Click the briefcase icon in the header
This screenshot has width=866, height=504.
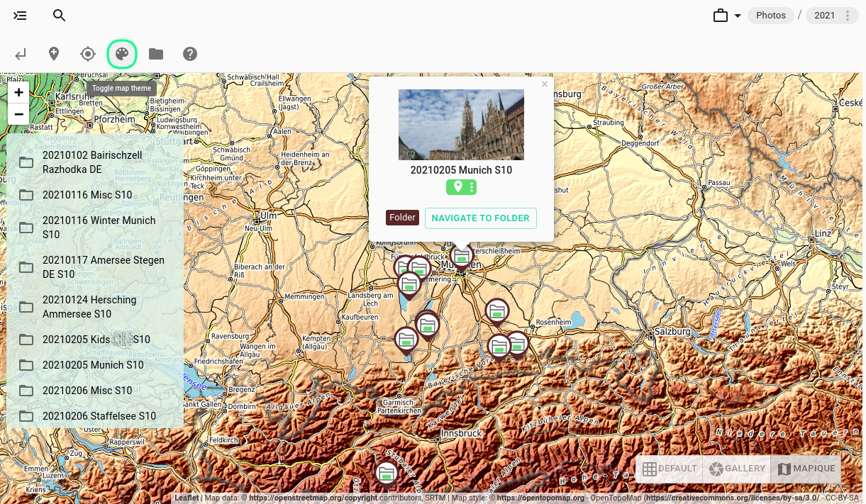721,16
